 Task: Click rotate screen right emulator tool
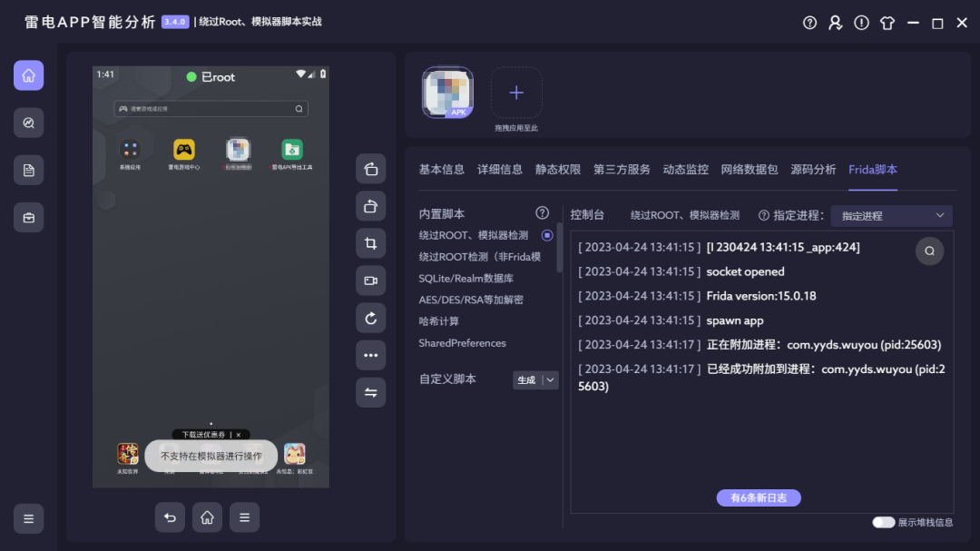click(370, 206)
